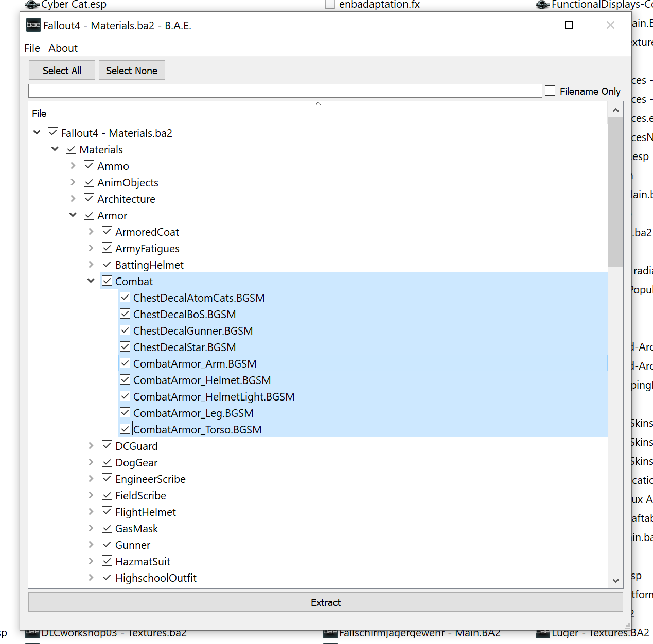The height and width of the screenshot is (644, 653).
Task: Expand the ArmyFatigues folder
Action: (x=91, y=248)
